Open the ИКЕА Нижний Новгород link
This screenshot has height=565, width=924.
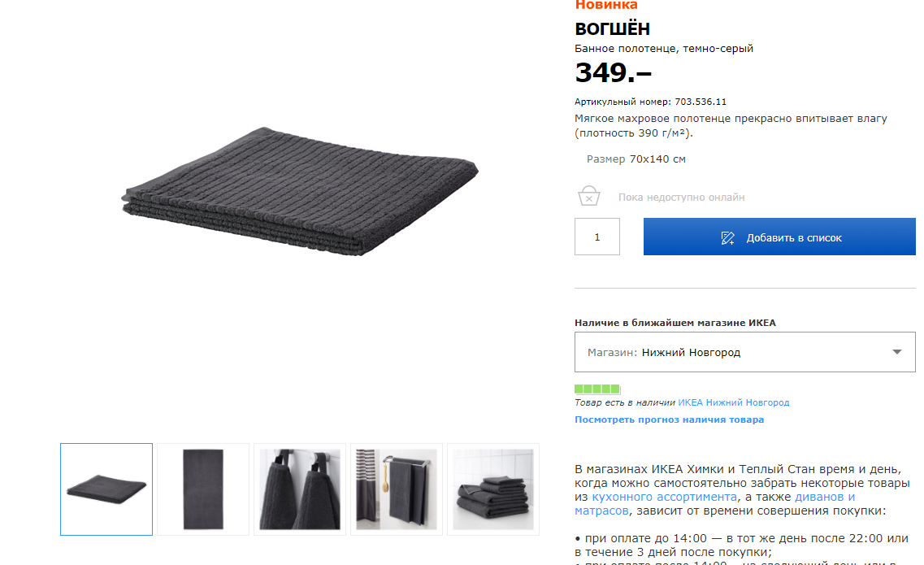tap(733, 402)
